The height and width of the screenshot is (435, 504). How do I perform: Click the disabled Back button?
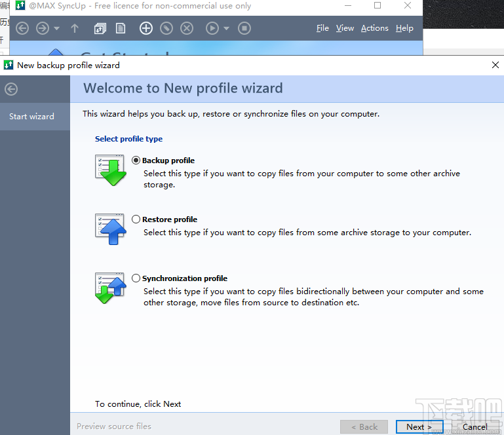tap(364, 427)
